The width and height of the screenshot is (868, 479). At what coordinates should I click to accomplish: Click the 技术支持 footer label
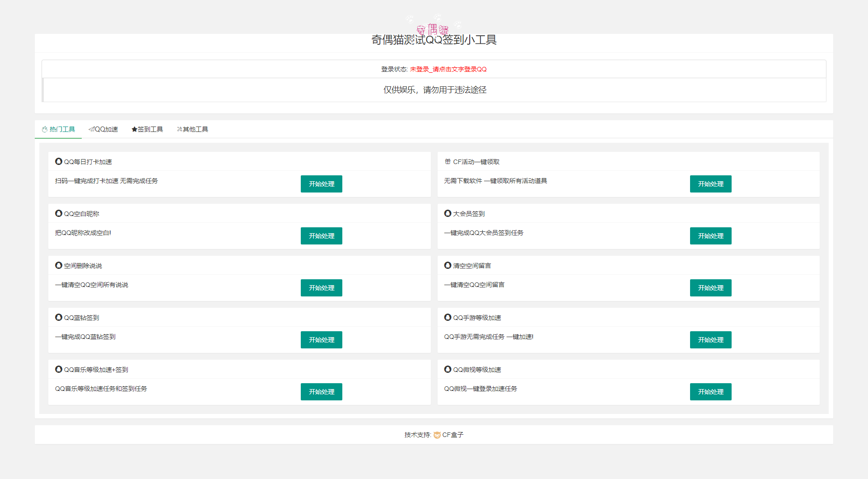click(x=418, y=435)
